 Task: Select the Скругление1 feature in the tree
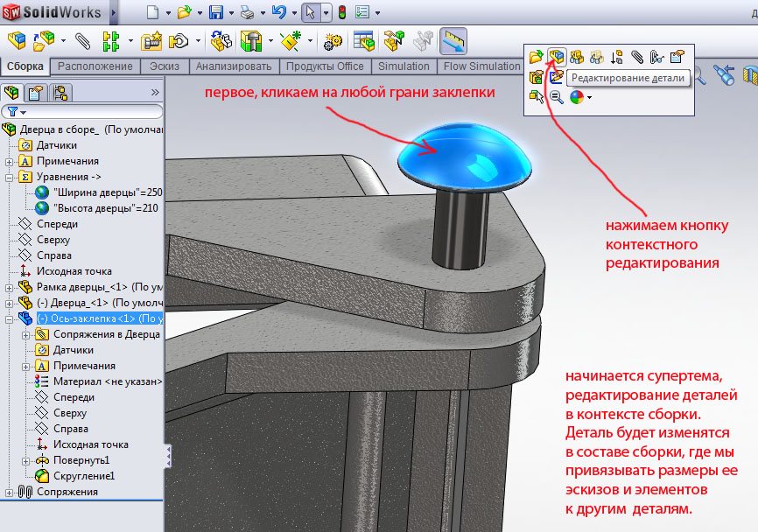click(x=85, y=476)
